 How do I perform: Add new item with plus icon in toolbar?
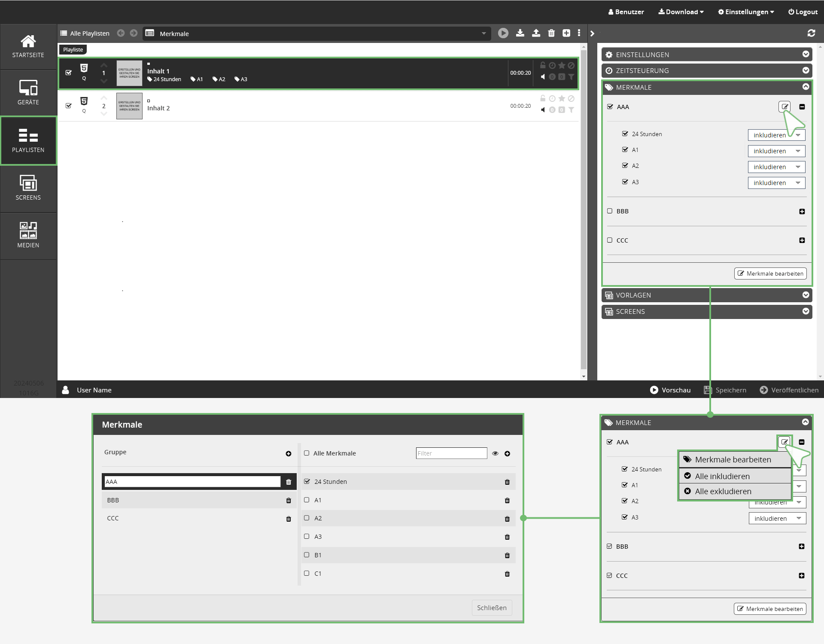point(566,33)
